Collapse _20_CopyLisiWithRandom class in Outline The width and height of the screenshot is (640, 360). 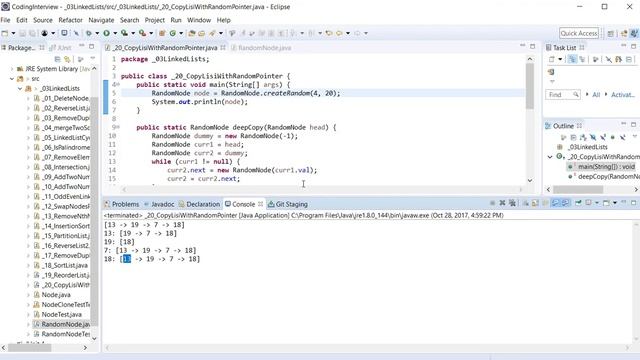[550, 157]
